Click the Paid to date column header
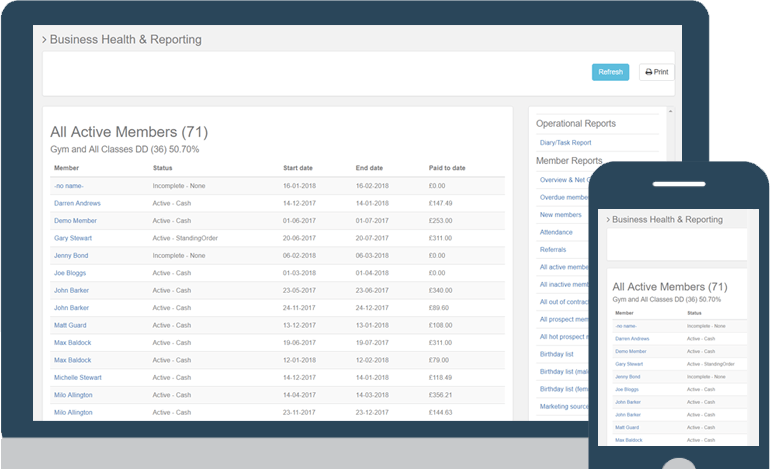 [446, 168]
